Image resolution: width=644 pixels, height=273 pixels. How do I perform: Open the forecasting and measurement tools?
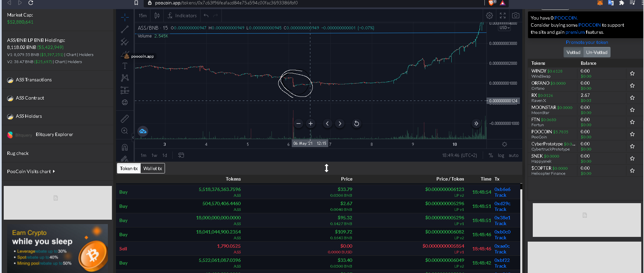point(125,90)
